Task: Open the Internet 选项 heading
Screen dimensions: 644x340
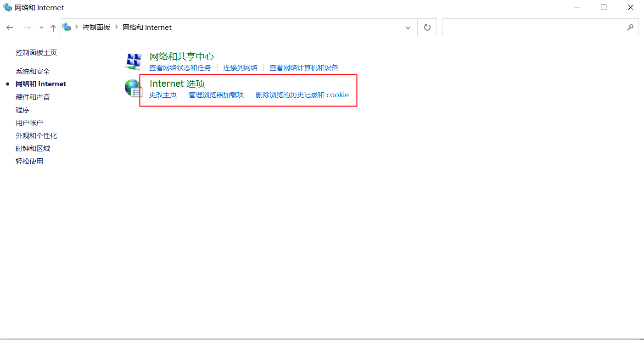Action: coord(177,84)
